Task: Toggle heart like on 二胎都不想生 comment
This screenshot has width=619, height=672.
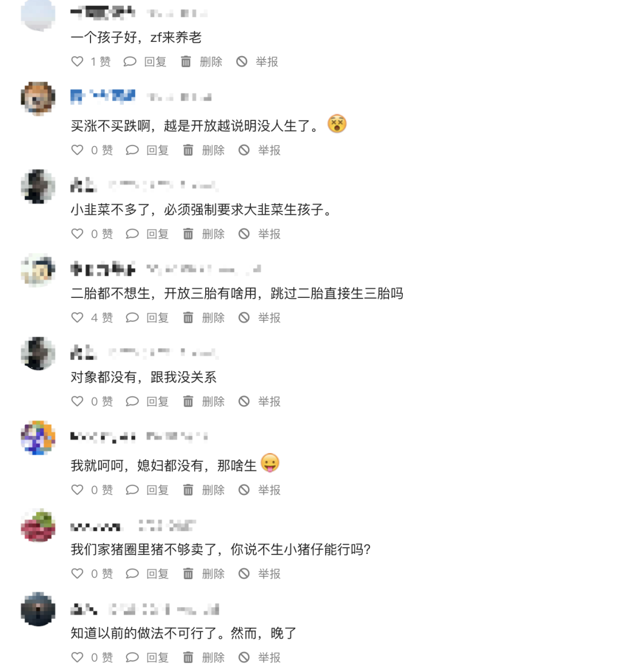Action: tap(77, 317)
